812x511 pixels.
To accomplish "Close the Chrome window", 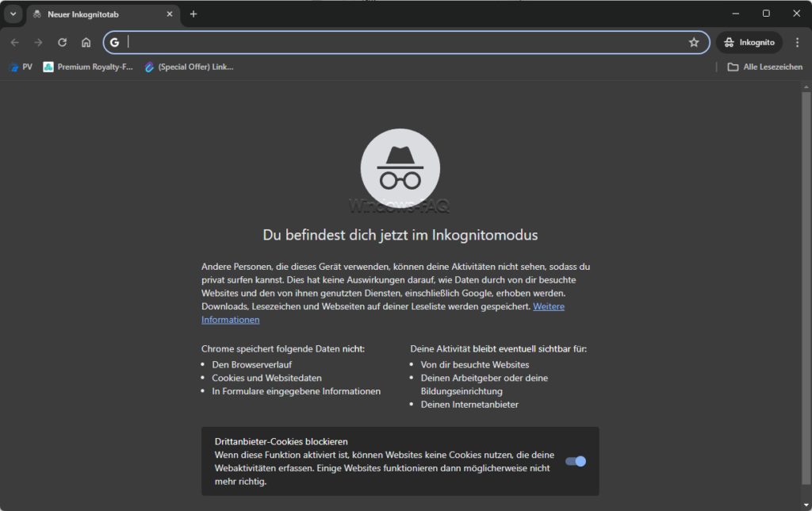I will (796, 13).
